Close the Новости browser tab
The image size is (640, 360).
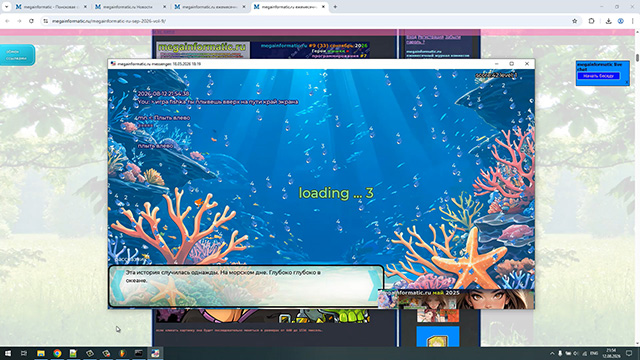coord(164,7)
